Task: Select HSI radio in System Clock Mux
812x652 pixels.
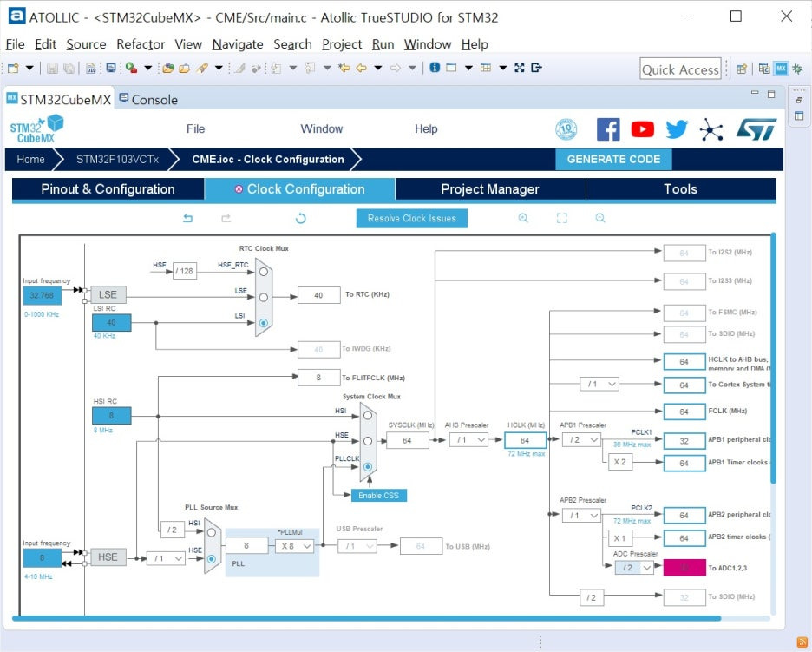Action: [x=368, y=415]
